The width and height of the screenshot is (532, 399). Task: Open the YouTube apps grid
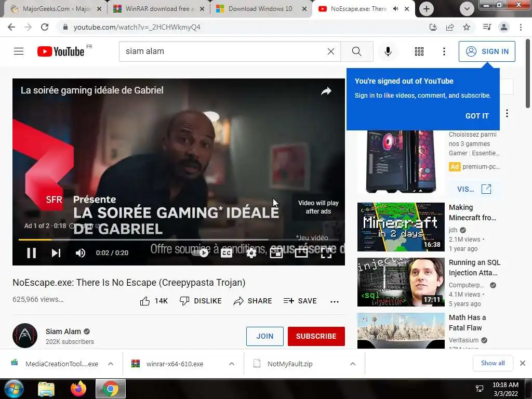419,51
